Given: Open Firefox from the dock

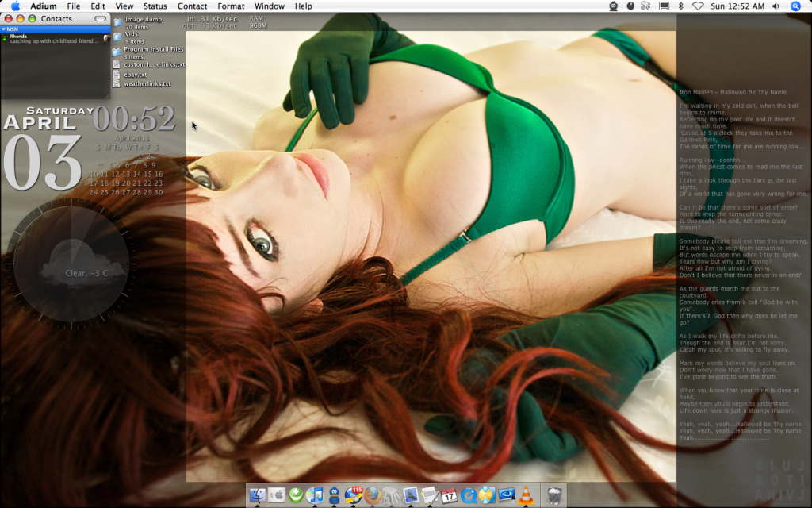Looking at the screenshot, I should coord(373,495).
